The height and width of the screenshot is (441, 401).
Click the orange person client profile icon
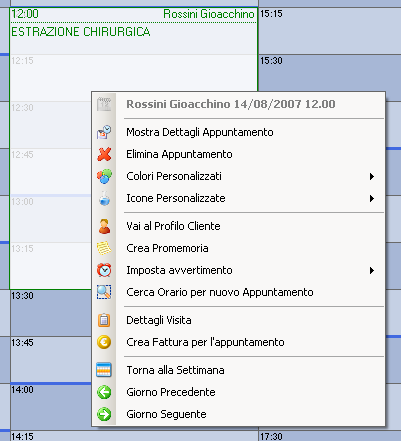(104, 226)
